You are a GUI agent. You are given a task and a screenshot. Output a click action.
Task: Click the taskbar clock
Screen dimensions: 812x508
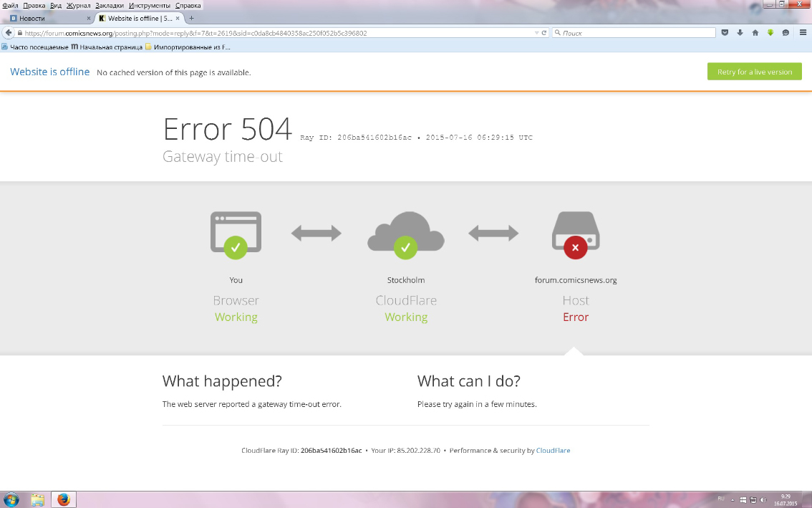coord(786,499)
